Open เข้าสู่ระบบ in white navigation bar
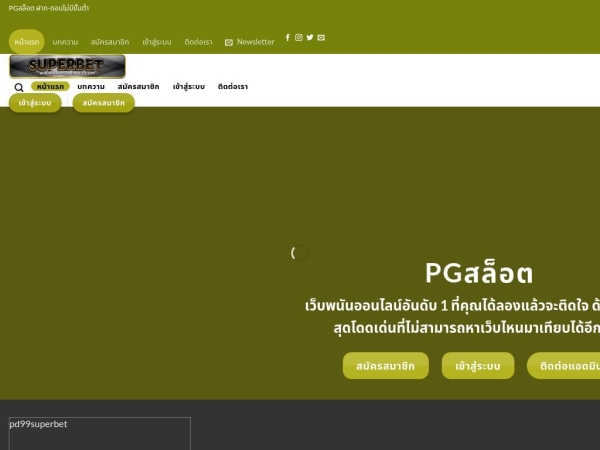600x450 pixels. [189, 86]
